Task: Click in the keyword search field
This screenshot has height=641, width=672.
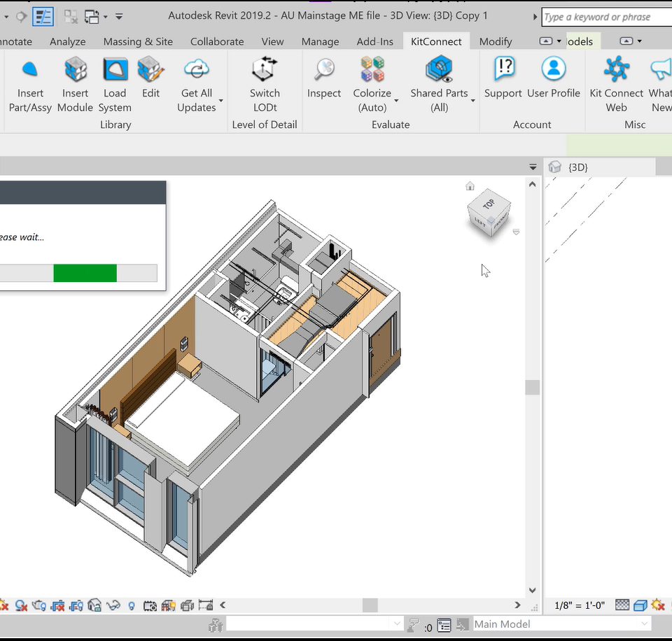Action: click(x=607, y=17)
